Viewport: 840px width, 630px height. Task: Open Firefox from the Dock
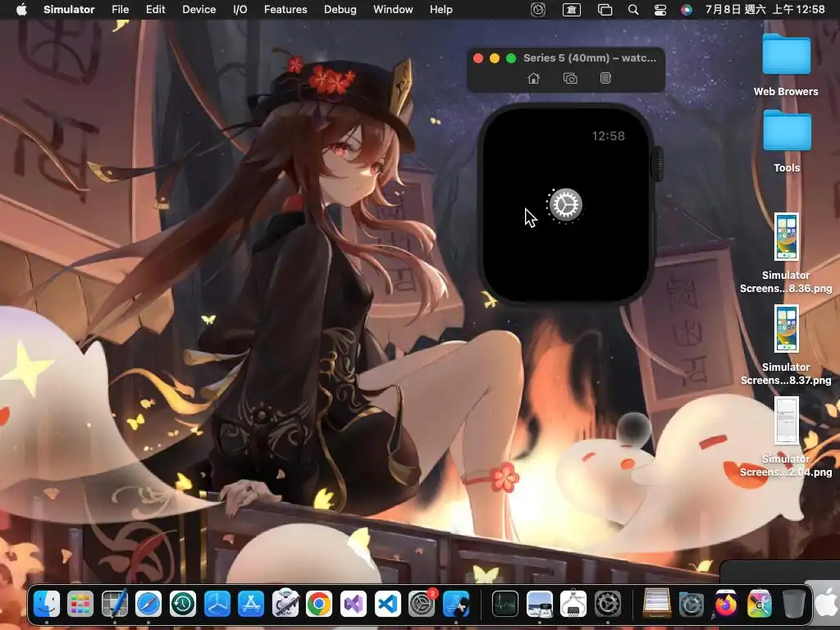point(726,604)
